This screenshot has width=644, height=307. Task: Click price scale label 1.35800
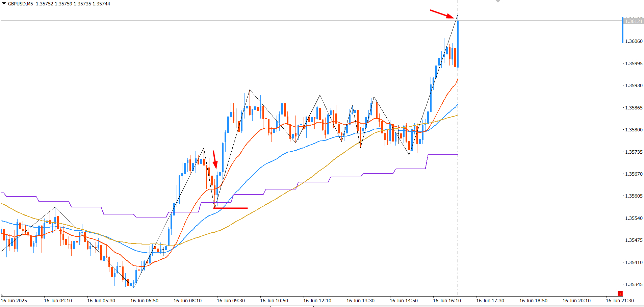pyautogui.click(x=634, y=130)
